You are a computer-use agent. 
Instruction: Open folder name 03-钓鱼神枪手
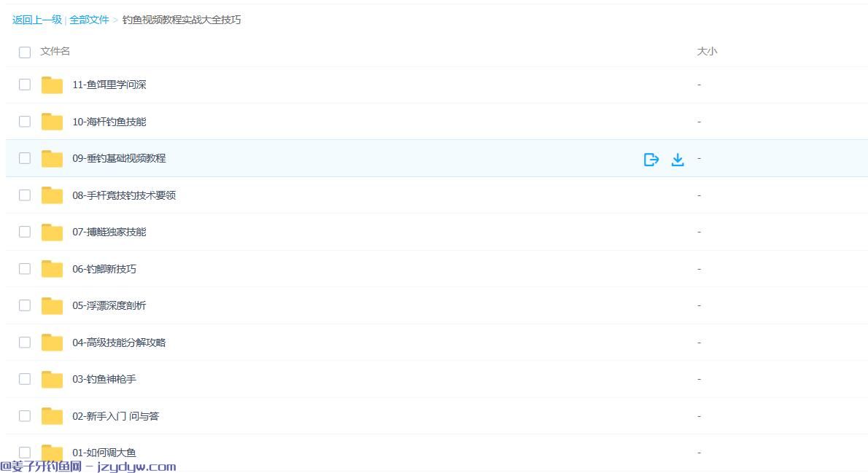[x=104, y=379]
